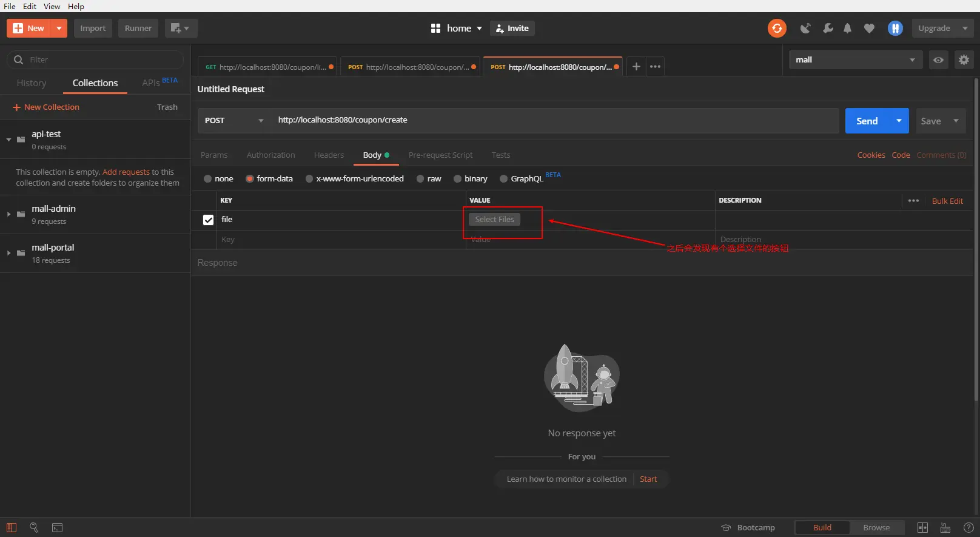Click the Import button
Viewport: 980px width, 537px height.
(x=93, y=28)
